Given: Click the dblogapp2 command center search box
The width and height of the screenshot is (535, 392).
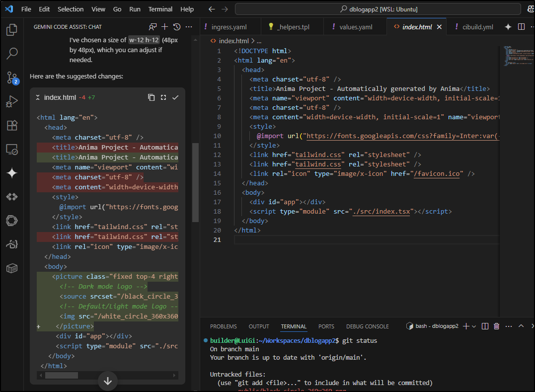Looking at the screenshot, I should (378, 9).
